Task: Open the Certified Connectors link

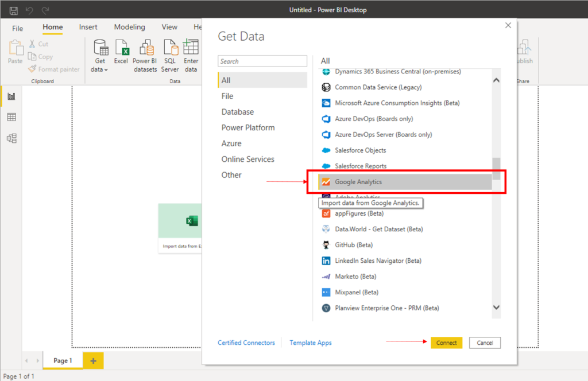Action: click(246, 343)
